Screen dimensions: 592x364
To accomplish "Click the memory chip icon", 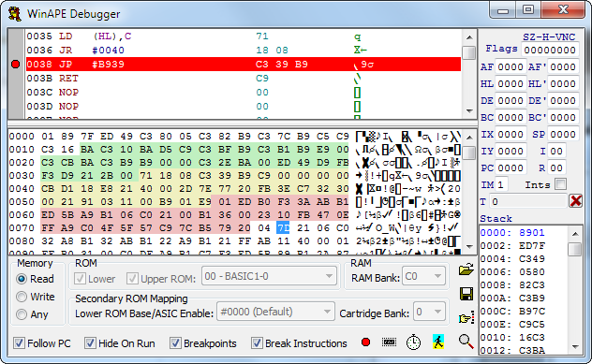I will [389, 342].
